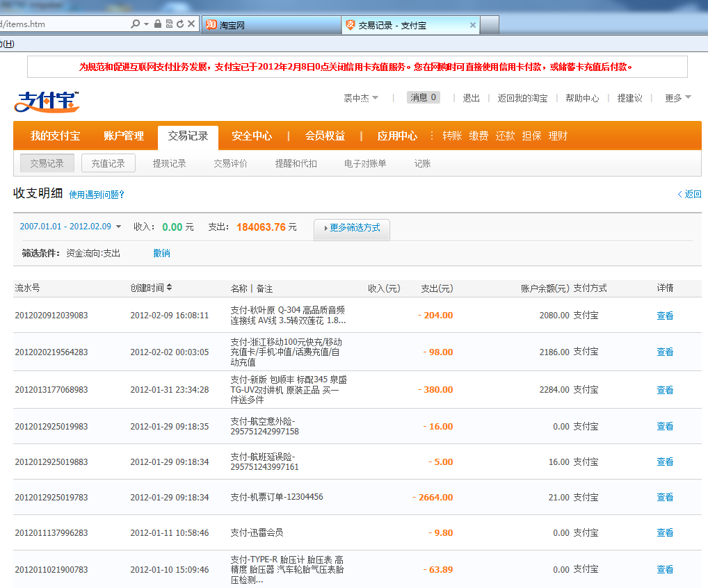Click the 备注 column header
708x588 pixels.
[264, 288]
